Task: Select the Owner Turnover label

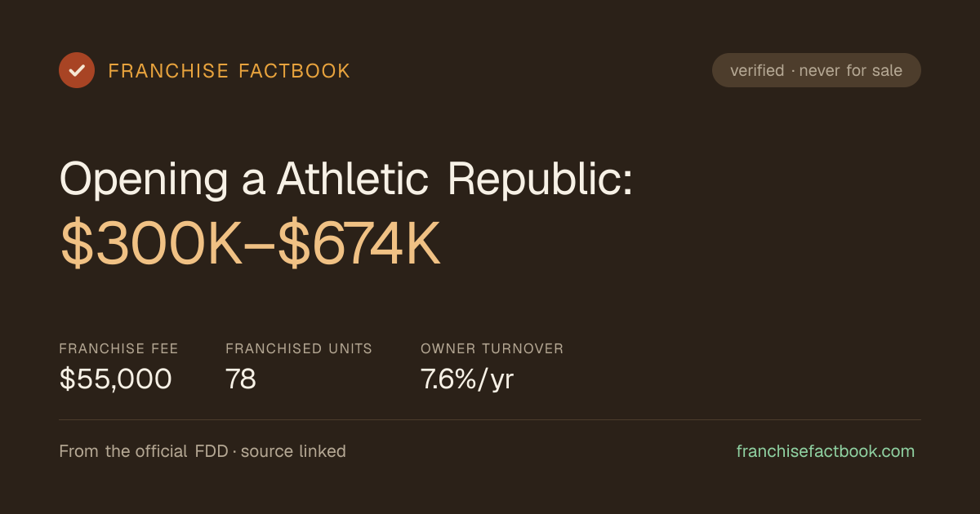Action: (x=492, y=349)
